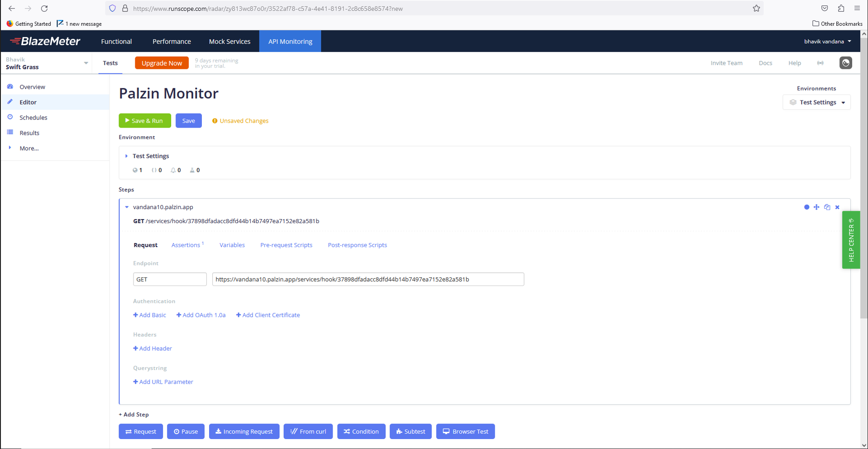Reload the browser page
This screenshot has width=868, height=449.
coord(44,8)
